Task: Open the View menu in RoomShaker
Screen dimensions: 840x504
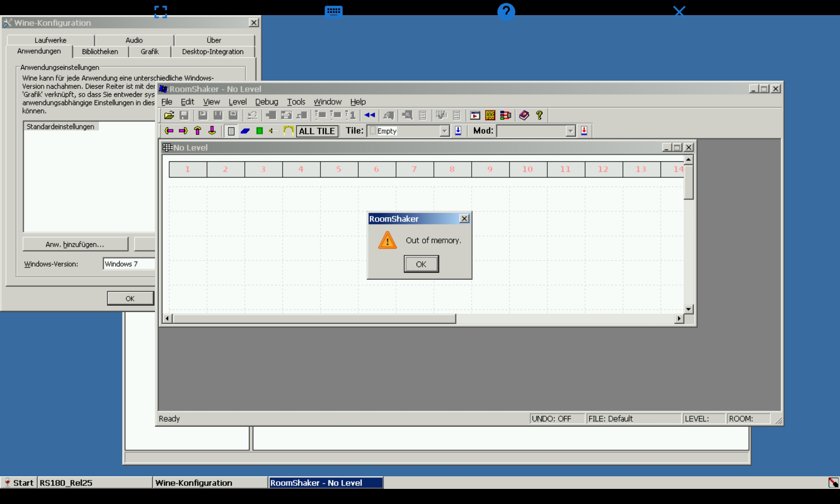Action: pyautogui.click(x=211, y=102)
